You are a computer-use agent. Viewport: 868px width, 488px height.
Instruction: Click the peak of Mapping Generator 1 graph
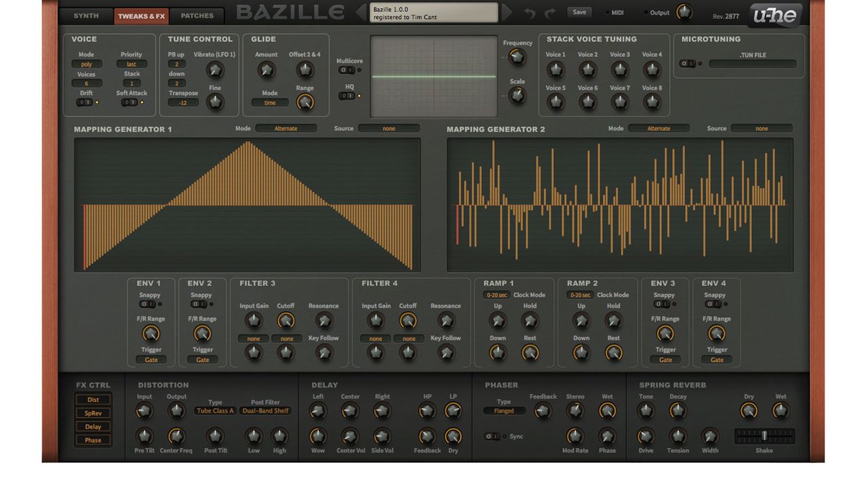(249, 143)
